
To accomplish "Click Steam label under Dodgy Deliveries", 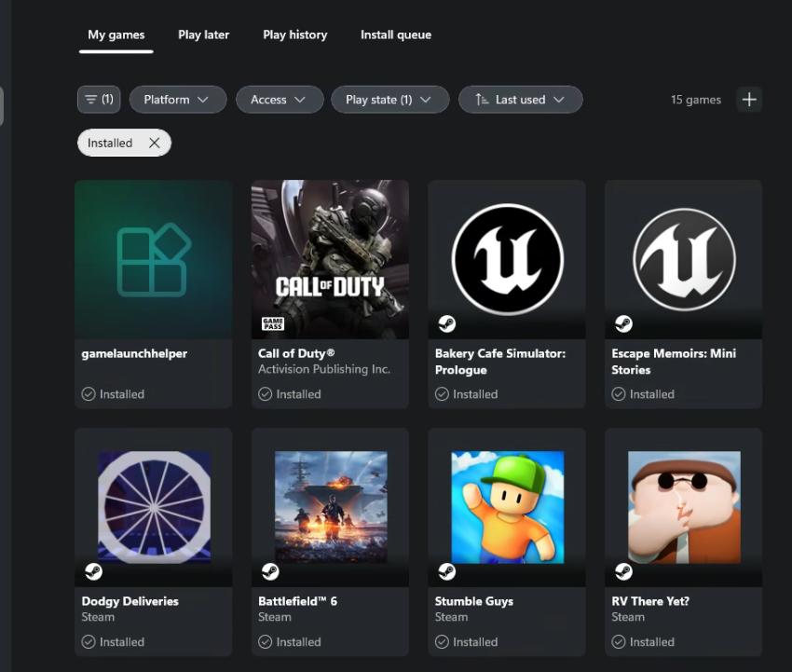I will click(x=98, y=617).
